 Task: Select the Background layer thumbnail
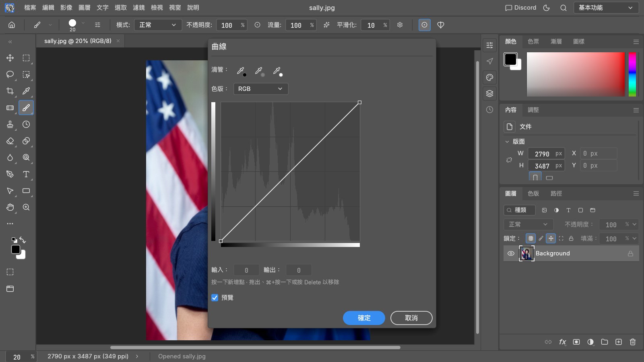526,253
